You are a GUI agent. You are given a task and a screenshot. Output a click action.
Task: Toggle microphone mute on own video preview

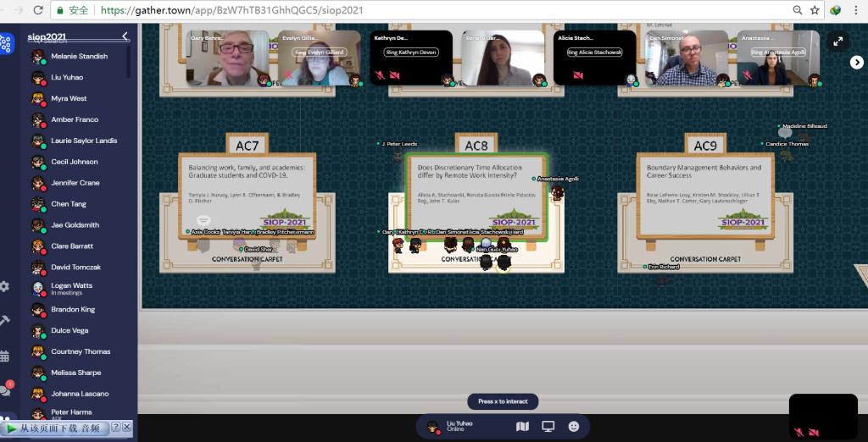pyautogui.click(x=798, y=432)
